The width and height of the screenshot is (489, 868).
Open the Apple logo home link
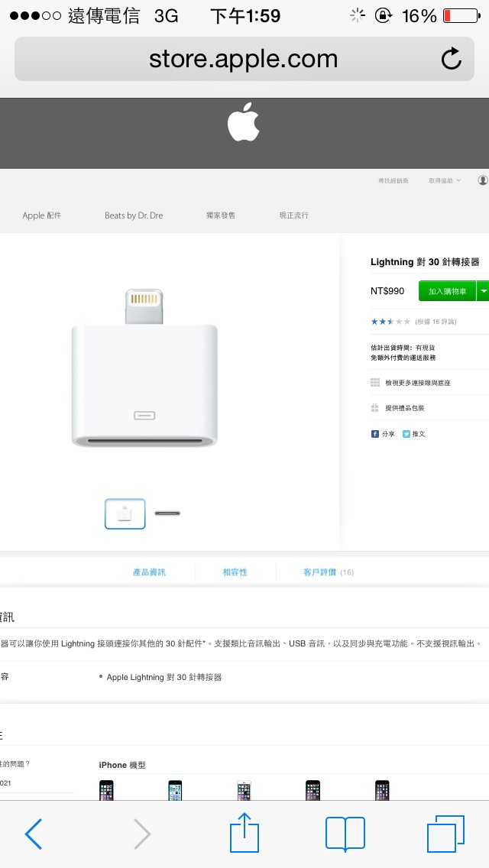coord(243,121)
